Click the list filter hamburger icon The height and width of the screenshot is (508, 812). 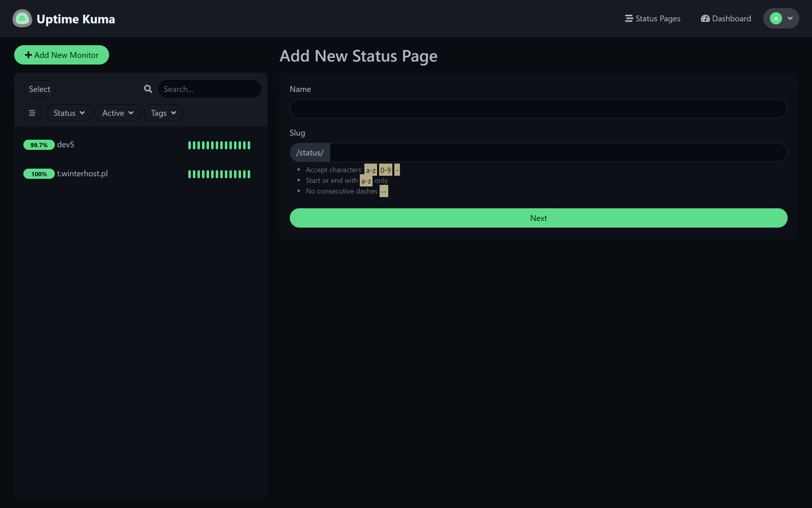click(32, 113)
